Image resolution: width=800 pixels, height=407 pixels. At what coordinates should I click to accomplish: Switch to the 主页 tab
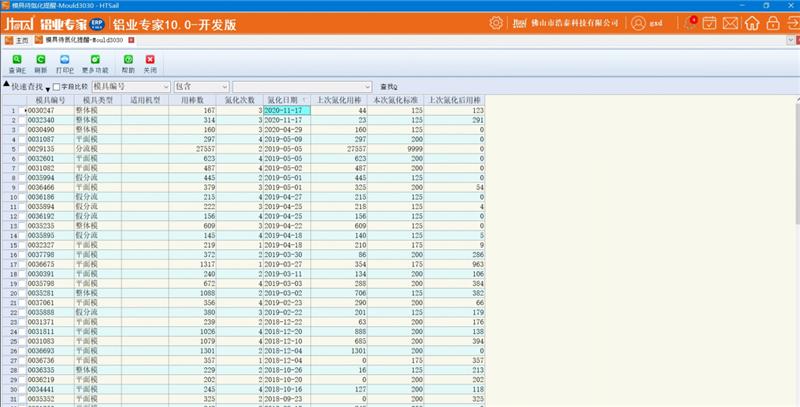[17, 40]
